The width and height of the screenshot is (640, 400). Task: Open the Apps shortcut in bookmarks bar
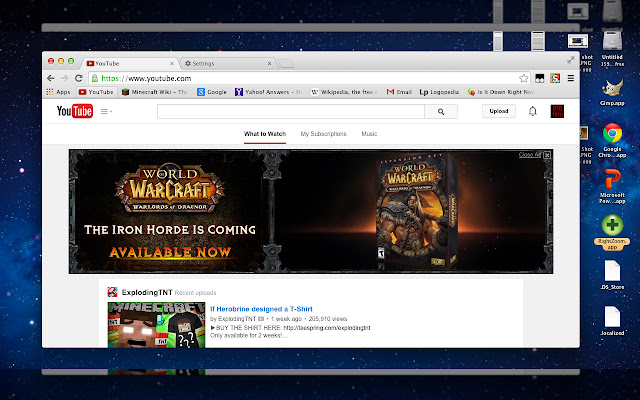[58, 92]
